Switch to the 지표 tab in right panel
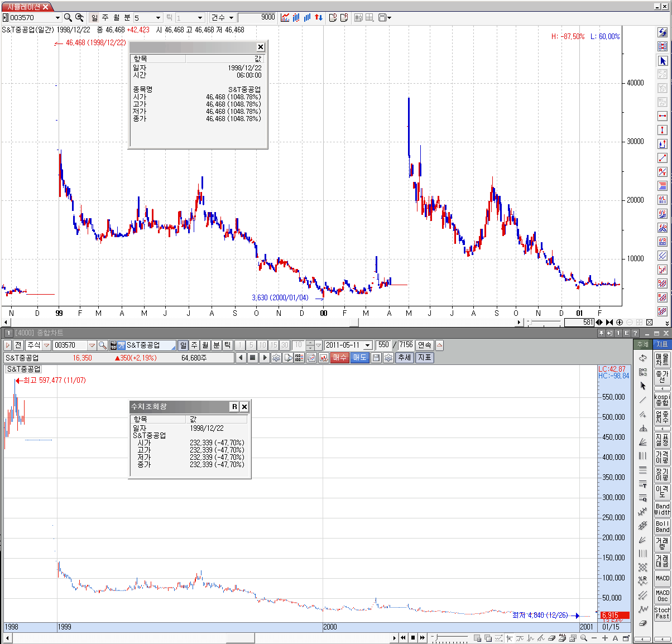The image size is (672, 644). (662, 344)
